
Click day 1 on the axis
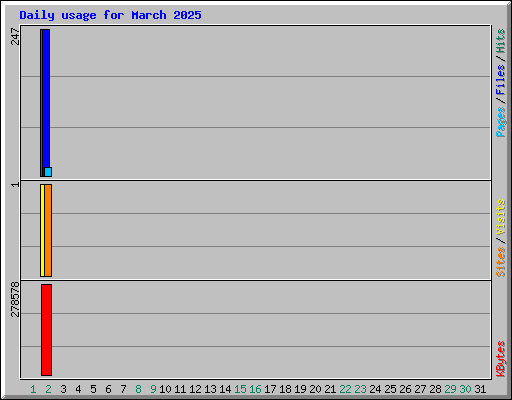point(33,389)
